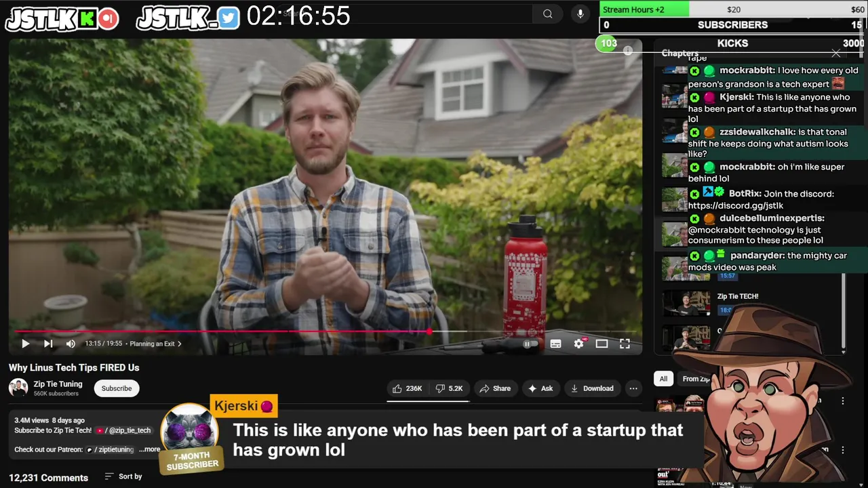Viewport: 868px width, 488px height.
Task: Open player settings gear
Action: pyautogui.click(x=578, y=344)
